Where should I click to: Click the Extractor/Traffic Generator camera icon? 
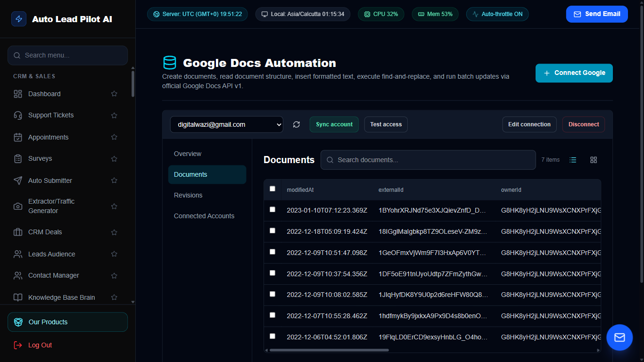[18, 206]
